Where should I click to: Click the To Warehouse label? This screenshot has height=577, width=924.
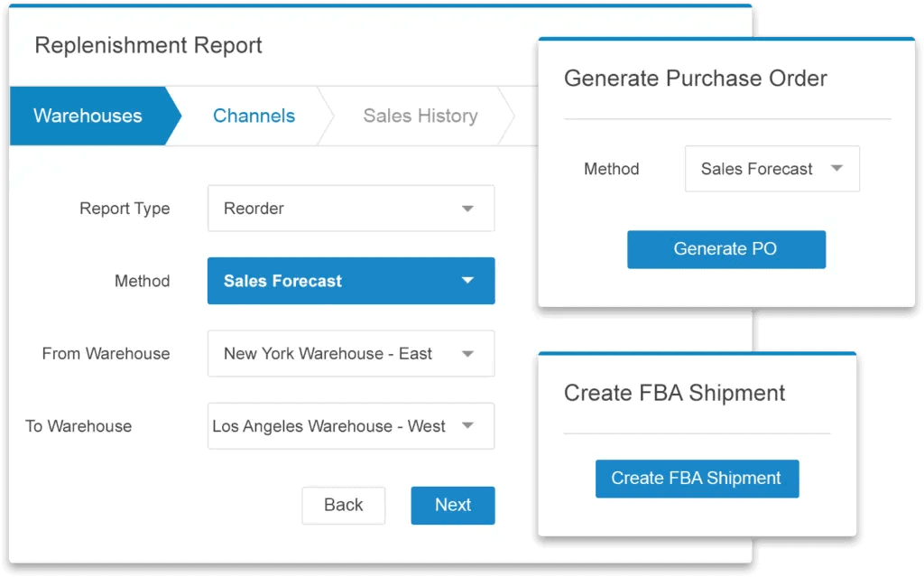click(x=79, y=426)
